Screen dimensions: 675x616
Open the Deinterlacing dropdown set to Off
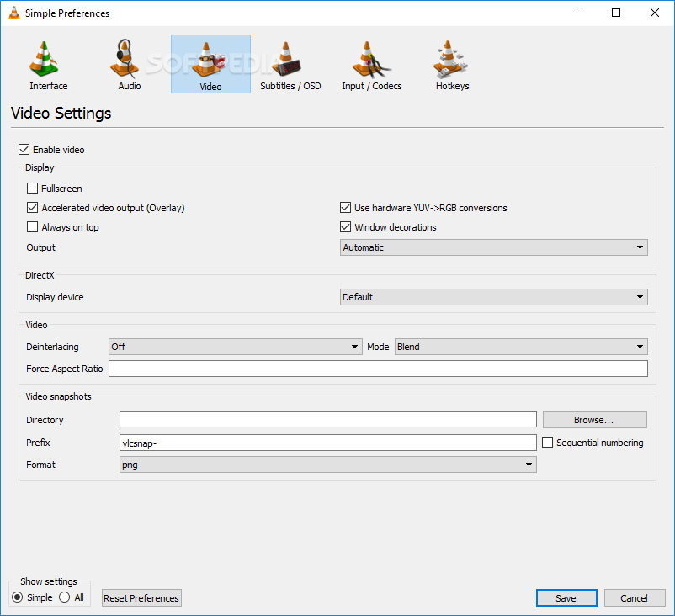pos(235,347)
